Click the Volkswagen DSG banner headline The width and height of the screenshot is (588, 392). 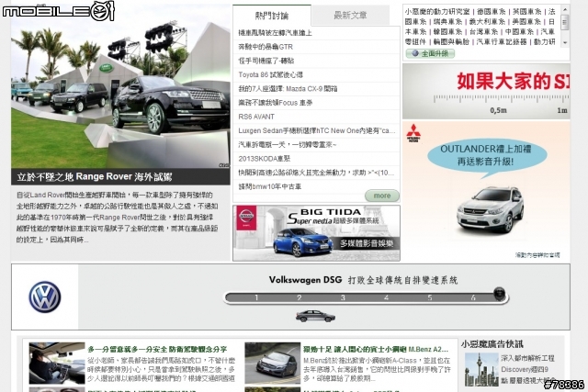(x=363, y=280)
